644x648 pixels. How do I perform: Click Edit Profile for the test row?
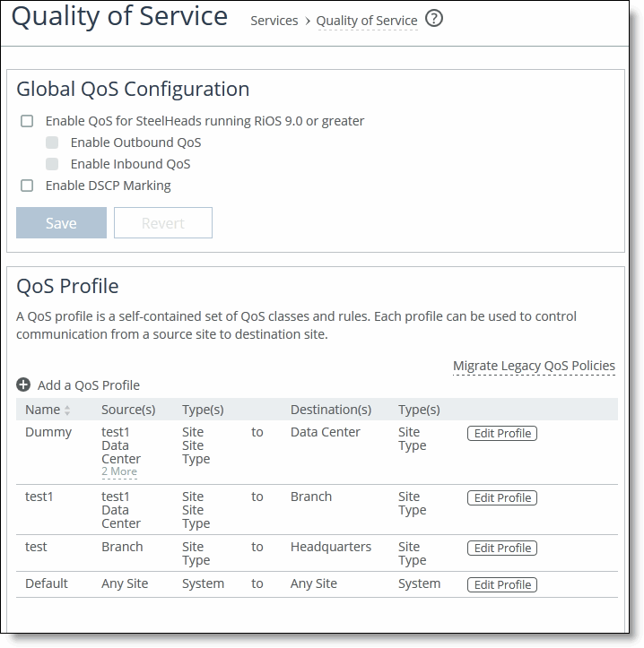501,549
